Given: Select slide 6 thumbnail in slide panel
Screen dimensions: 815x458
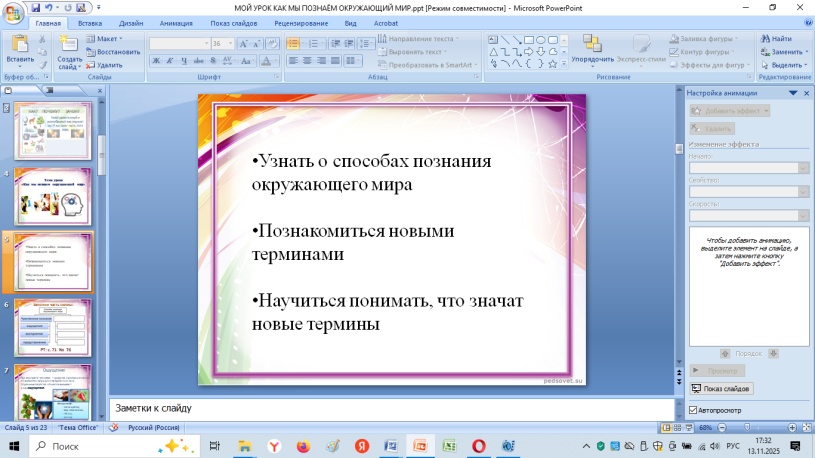Looking at the screenshot, I should coord(54,327).
